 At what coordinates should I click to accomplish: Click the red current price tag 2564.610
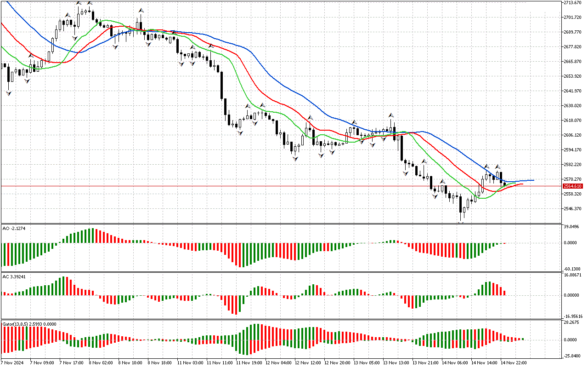(x=573, y=186)
